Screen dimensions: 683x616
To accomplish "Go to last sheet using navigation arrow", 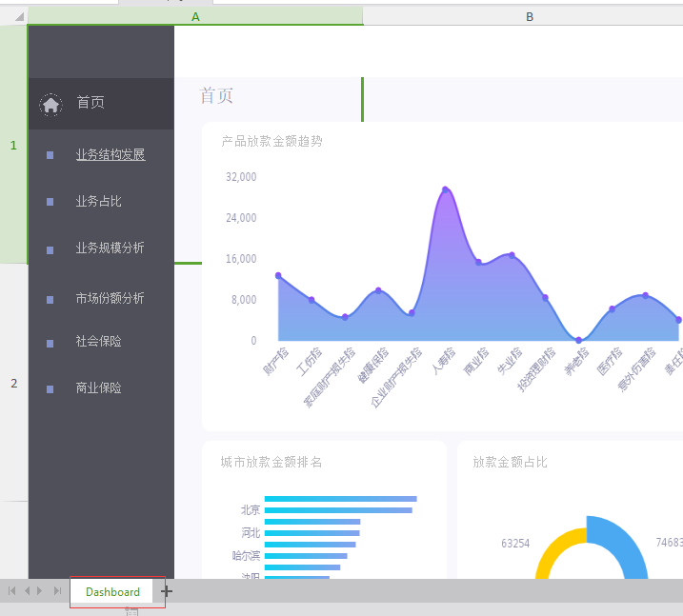I will coord(58,591).
